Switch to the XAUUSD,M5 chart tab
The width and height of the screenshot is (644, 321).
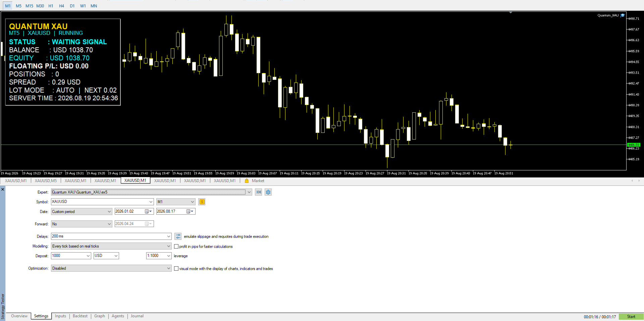point(46,181)
